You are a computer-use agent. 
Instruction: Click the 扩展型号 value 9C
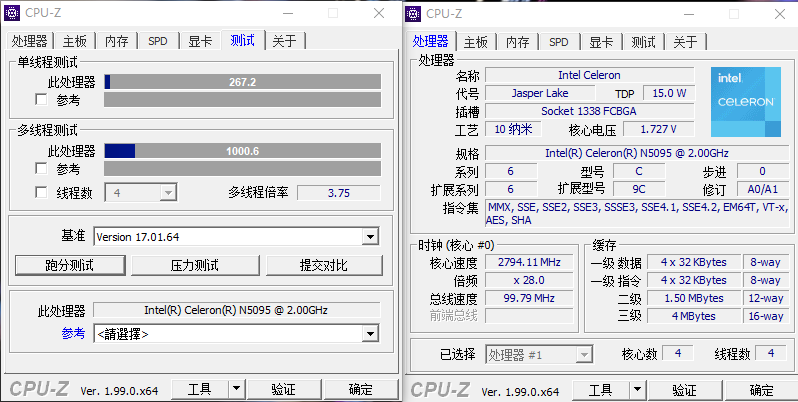pos(639,189)
